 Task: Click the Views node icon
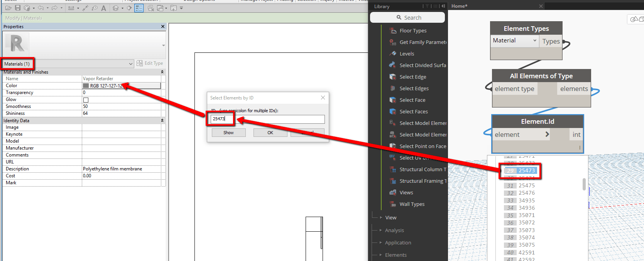click(x=393, y=192)
